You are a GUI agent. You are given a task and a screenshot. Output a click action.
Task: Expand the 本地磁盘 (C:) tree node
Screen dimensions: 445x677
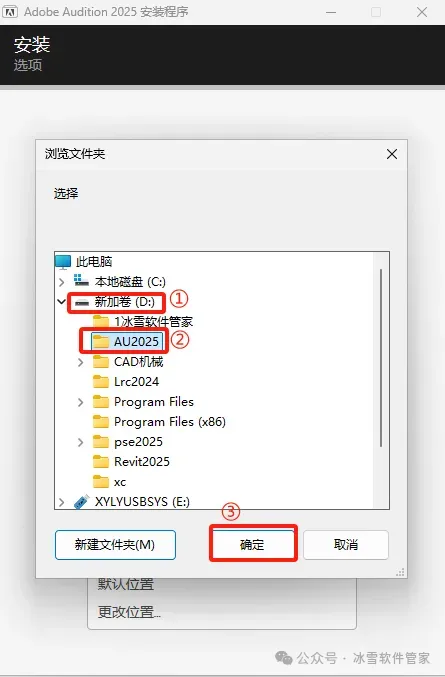62,282
